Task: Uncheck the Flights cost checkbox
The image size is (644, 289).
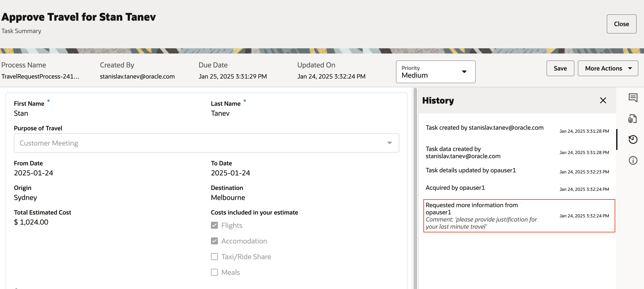Action: click(214, 225)
